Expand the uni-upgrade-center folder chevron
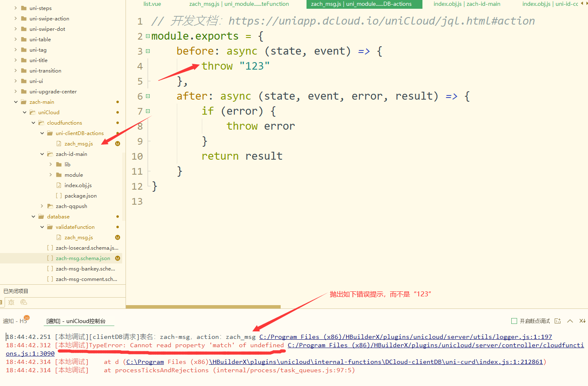The width and height of the screenshot is (588, 386). pyautogui.click(x=16, y=92)
